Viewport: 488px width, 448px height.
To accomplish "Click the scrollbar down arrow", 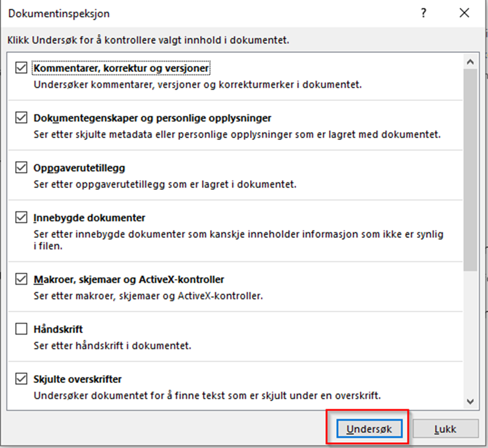I will tap(471, 401).
